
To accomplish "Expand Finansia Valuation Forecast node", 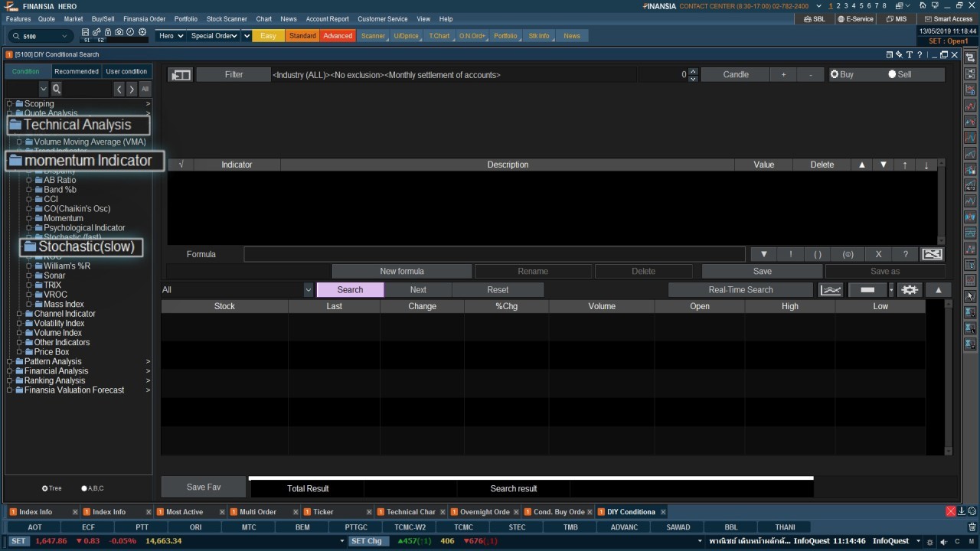I will point(10,390).
